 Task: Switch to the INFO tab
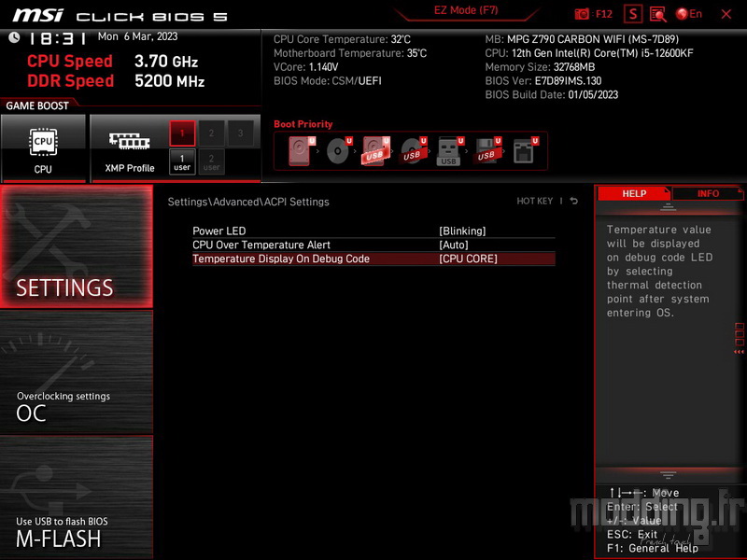pyautogui.click(x=708, y=194)
